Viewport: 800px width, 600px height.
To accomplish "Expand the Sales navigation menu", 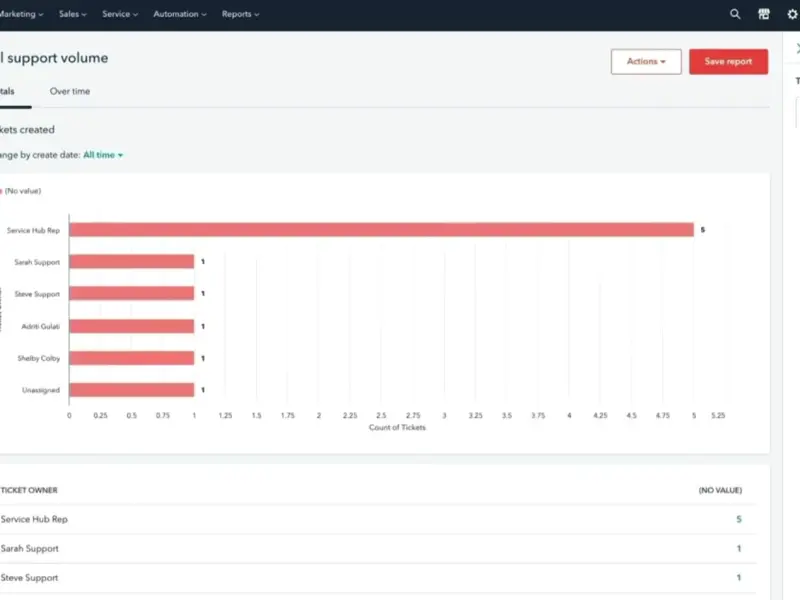I will [72, 15].
